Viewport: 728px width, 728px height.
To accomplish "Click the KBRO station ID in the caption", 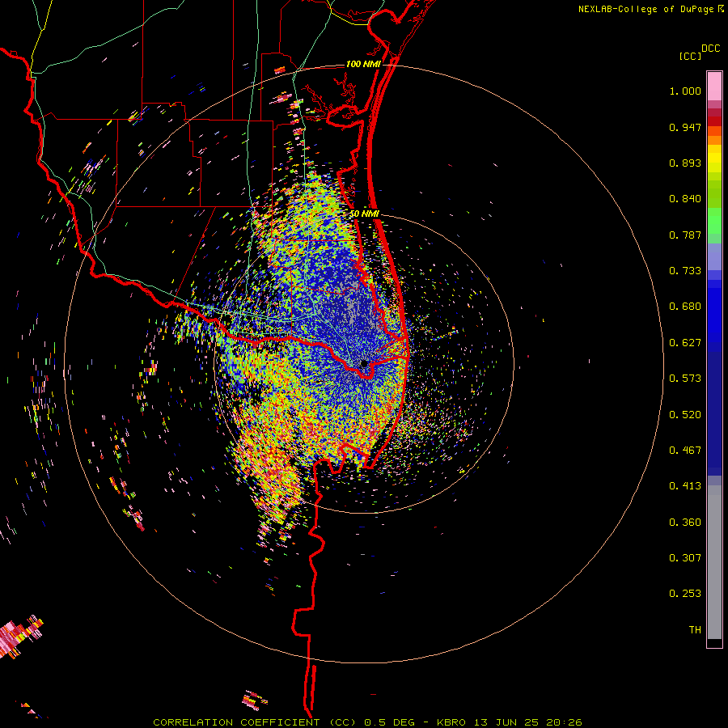I will click(x=451, y=722).
